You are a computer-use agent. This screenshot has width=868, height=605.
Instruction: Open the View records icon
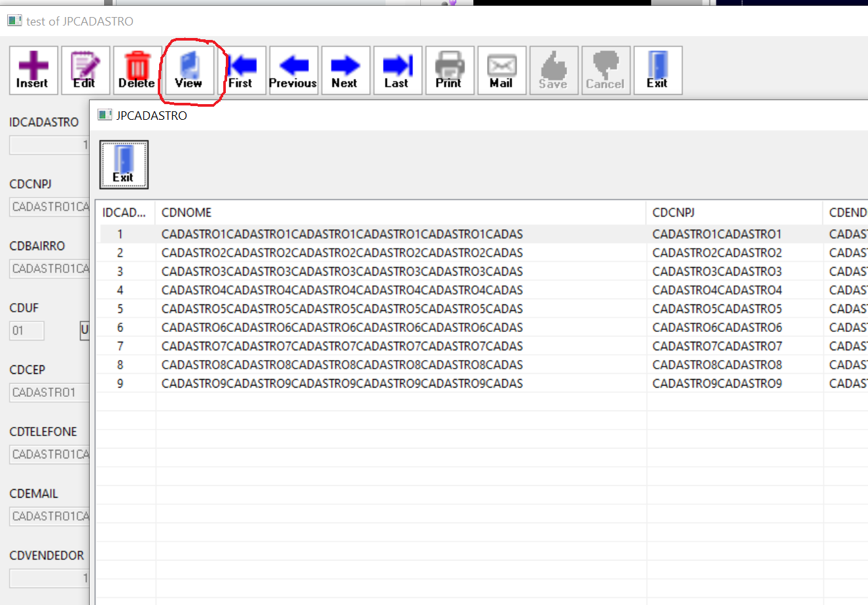pyautogui.click(x=189, y=70)
